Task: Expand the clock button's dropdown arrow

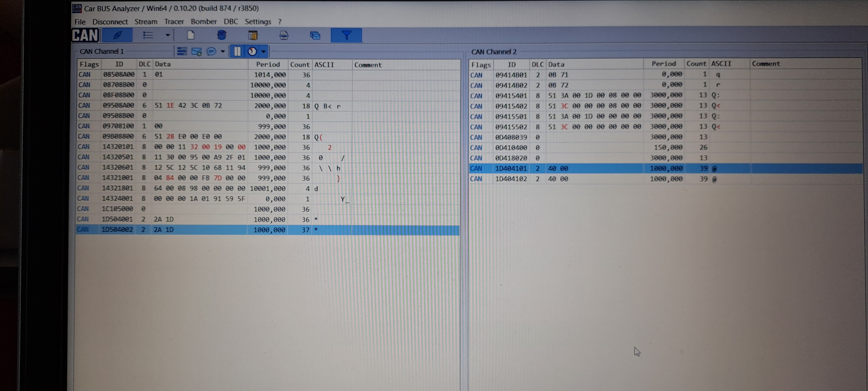Action: 263,52
